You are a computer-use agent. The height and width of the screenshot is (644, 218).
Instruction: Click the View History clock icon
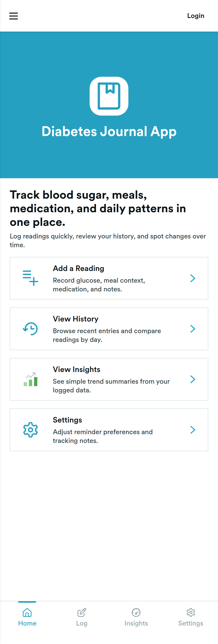pos(31,329)
